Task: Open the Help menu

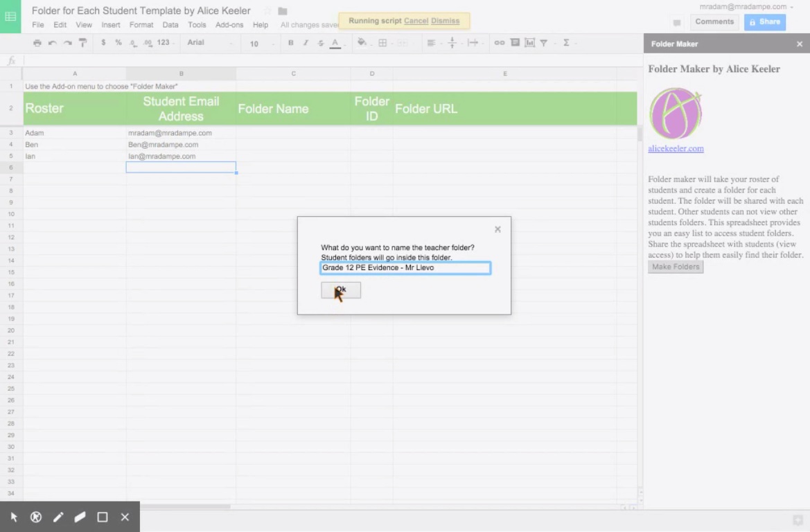Action: 261,25
